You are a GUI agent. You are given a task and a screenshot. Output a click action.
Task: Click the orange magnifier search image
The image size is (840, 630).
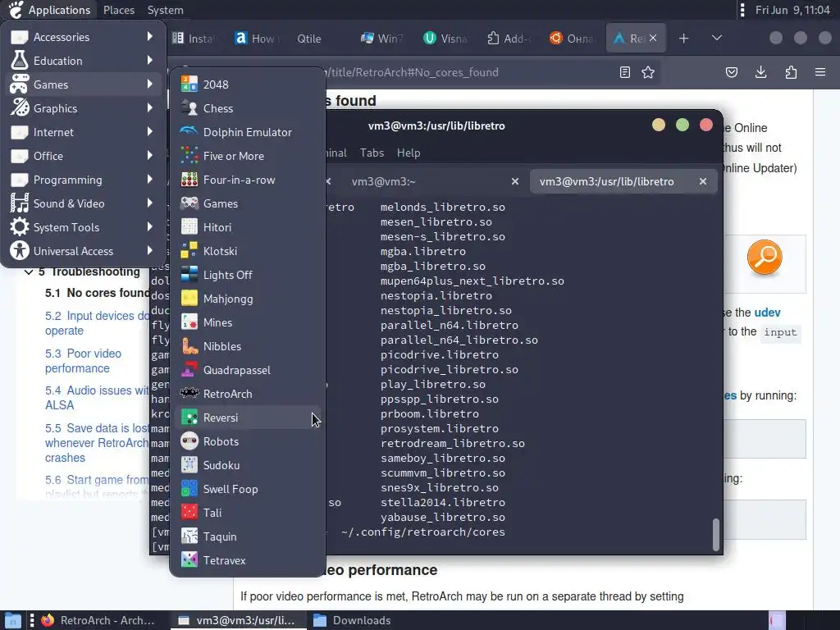765,258
